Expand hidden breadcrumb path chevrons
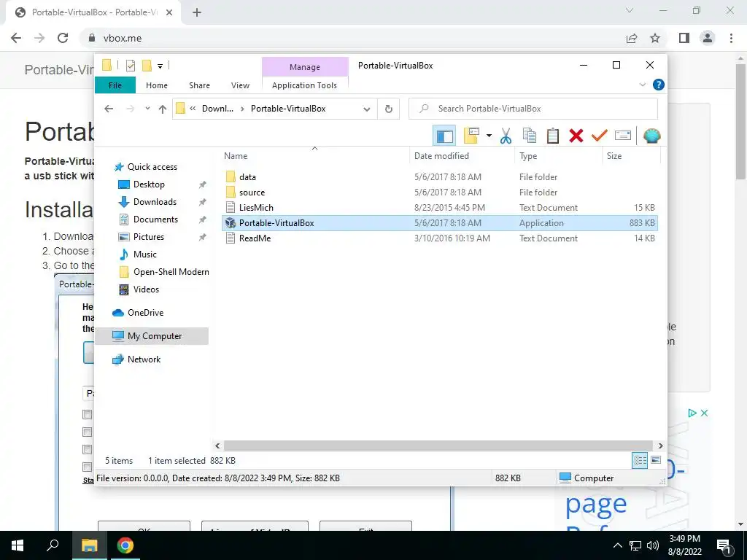Screen dimensions: 747x560 pyautogui.click(x=193, y=109)
